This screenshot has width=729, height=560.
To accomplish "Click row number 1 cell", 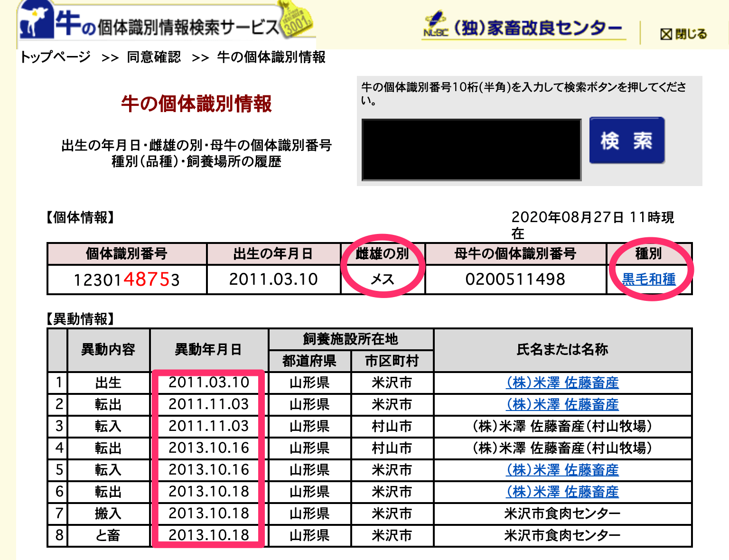I will pyautogui.click(x=59, y=383).
